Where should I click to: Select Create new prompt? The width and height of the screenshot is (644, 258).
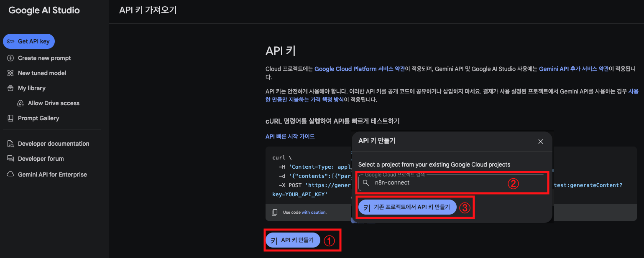[x=44, y=58]
